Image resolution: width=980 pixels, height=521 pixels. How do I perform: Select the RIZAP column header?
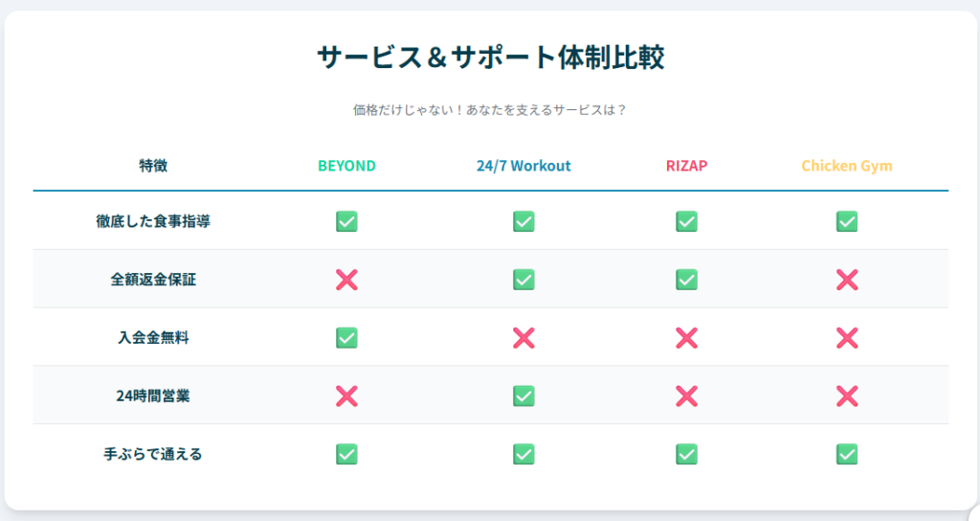coord(686,166)
